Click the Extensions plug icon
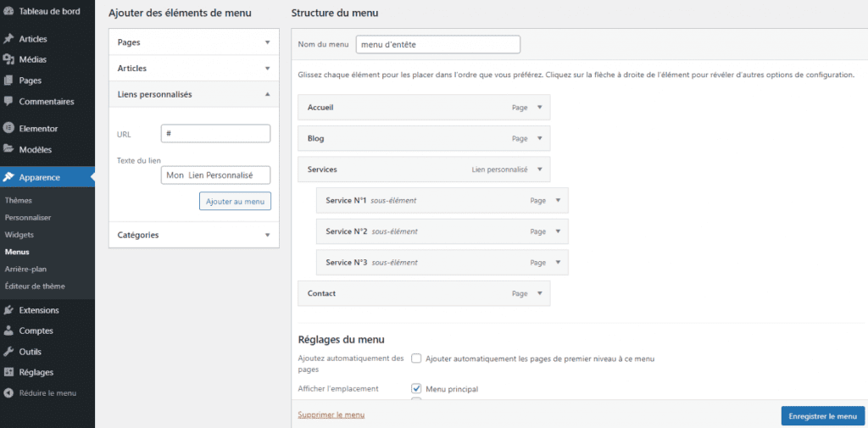This screenshot has width=868, height=428. tap(8, 310)
